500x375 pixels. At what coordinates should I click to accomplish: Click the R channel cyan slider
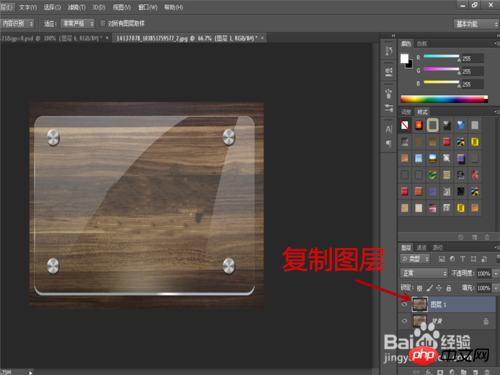click(441, 57)
